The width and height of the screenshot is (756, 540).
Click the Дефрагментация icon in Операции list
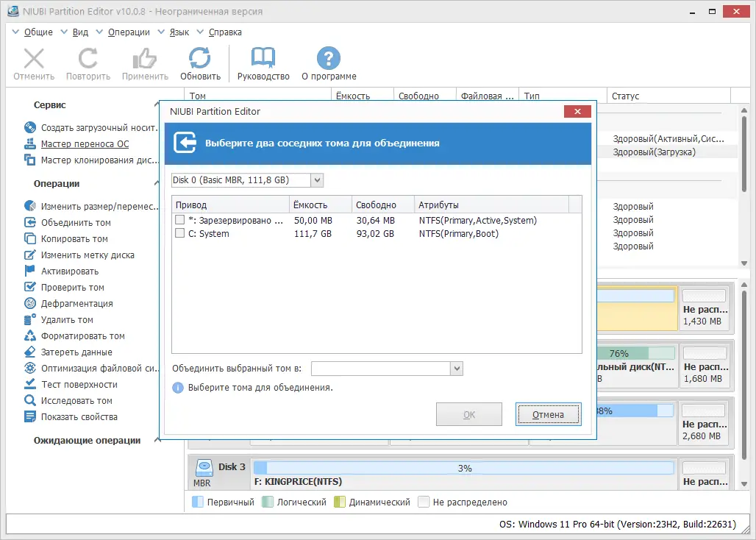(30, 303)
